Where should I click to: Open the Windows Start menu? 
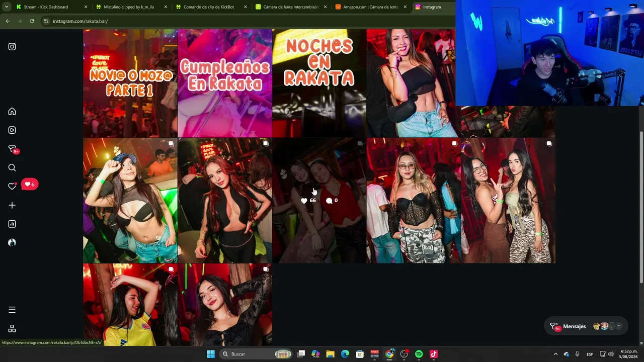pyautogui.click(x=211, y=354)
